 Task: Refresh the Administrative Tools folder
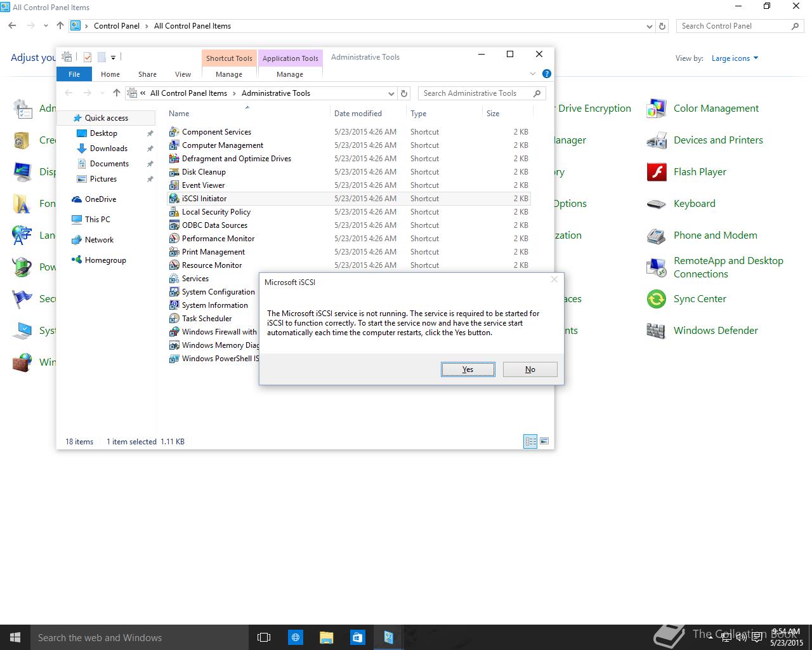pyautogui.click(x=404, y=93)
